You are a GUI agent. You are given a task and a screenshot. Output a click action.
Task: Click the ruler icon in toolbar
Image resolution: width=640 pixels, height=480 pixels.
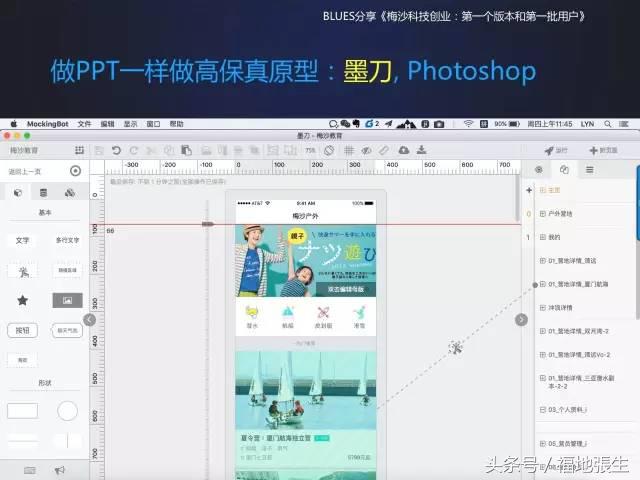pos(384,150)
